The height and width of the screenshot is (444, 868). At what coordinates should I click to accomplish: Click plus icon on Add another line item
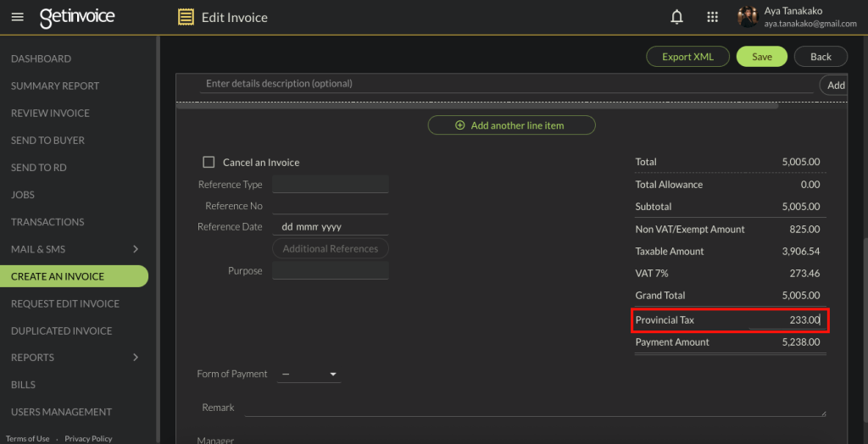point(460,125)
